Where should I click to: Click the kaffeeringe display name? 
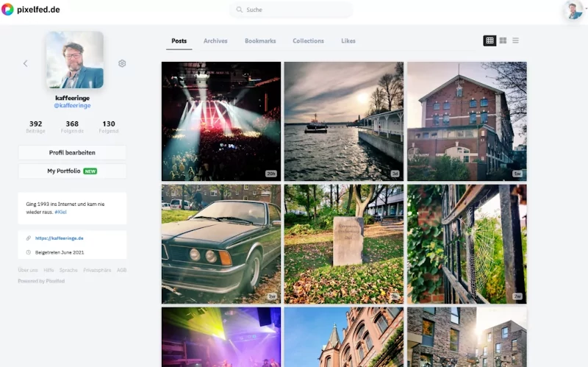point(72,98)
